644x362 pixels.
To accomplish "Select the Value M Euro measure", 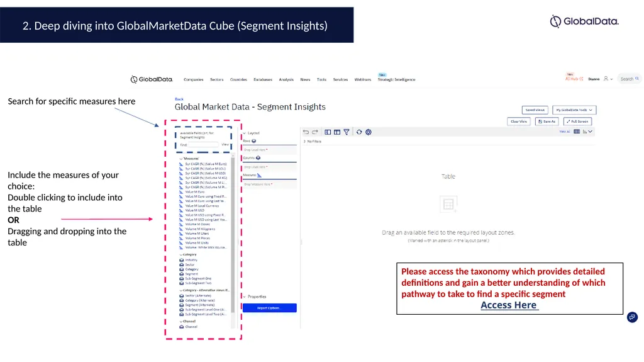I will 195,192.
